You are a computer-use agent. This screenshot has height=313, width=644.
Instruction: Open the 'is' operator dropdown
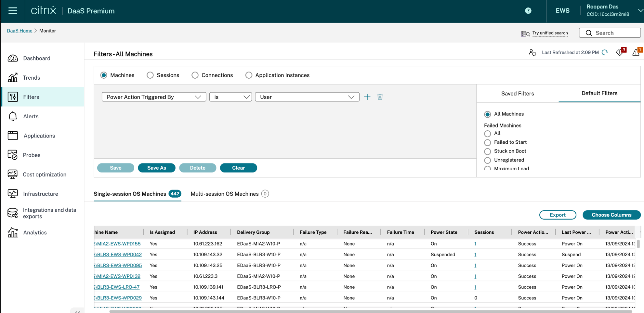[230, 97]
